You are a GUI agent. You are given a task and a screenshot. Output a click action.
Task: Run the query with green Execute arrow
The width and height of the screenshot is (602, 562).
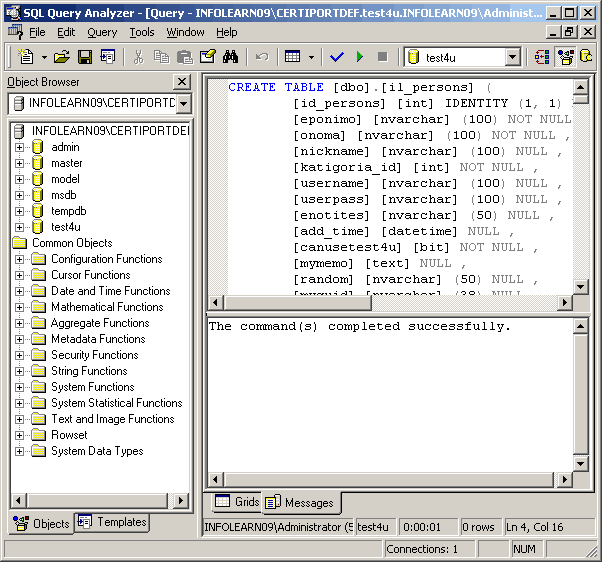360,57
